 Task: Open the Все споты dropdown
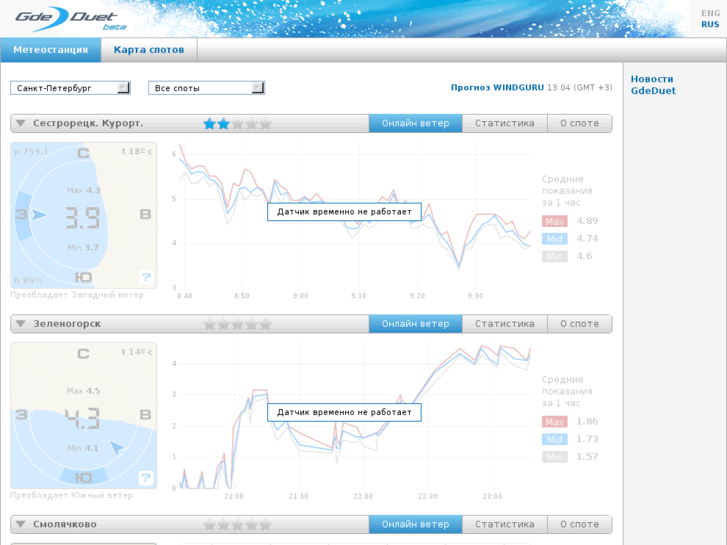[x=206, y=88]
